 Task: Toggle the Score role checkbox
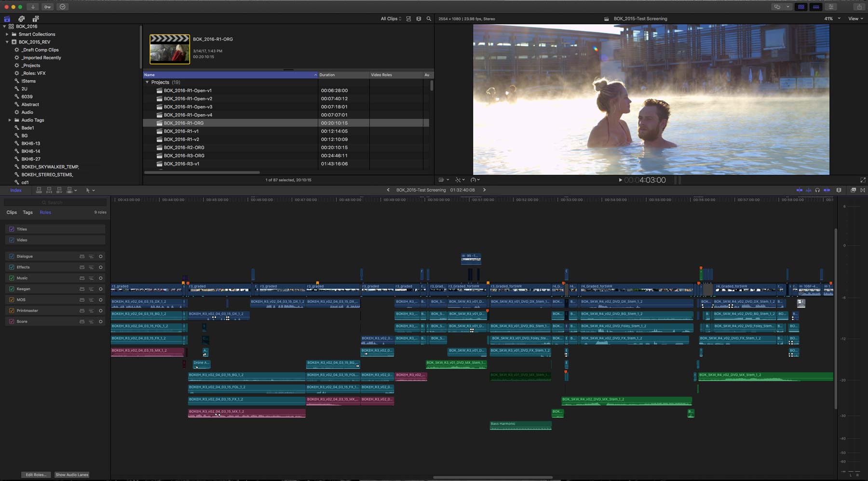[x=12, y=321]
